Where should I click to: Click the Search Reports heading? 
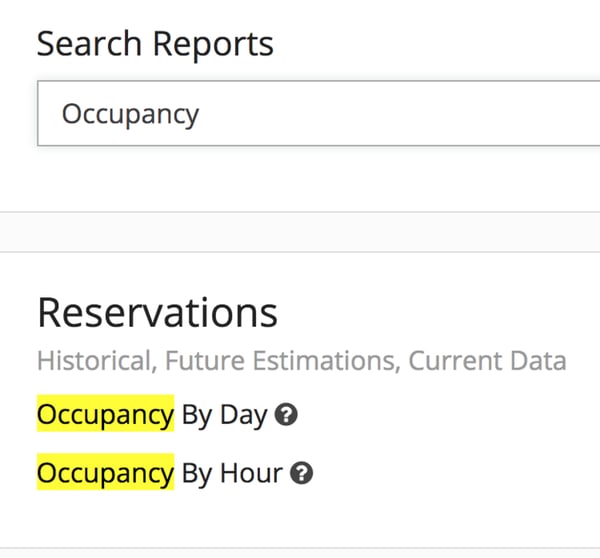(155, 44)
